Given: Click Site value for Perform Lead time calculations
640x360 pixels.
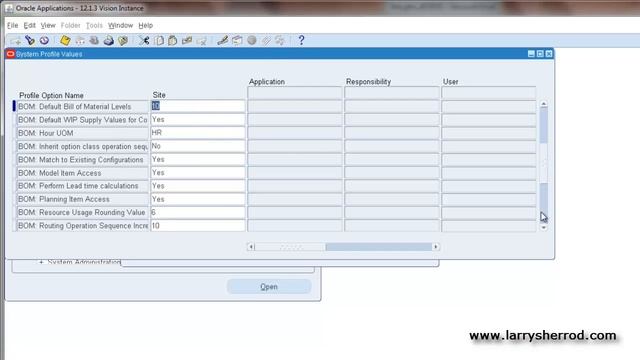Looking at the screenshot, I should [x=198, y=186].
